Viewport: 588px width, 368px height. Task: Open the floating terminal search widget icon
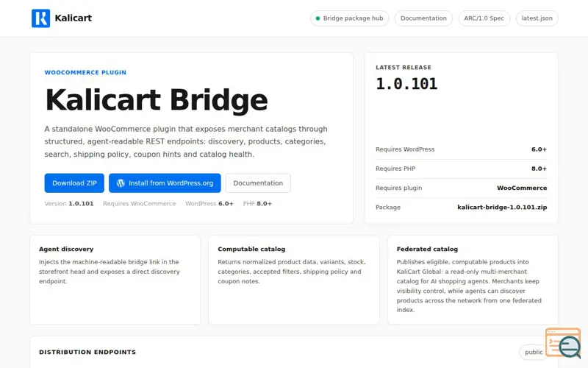point(564,343)
